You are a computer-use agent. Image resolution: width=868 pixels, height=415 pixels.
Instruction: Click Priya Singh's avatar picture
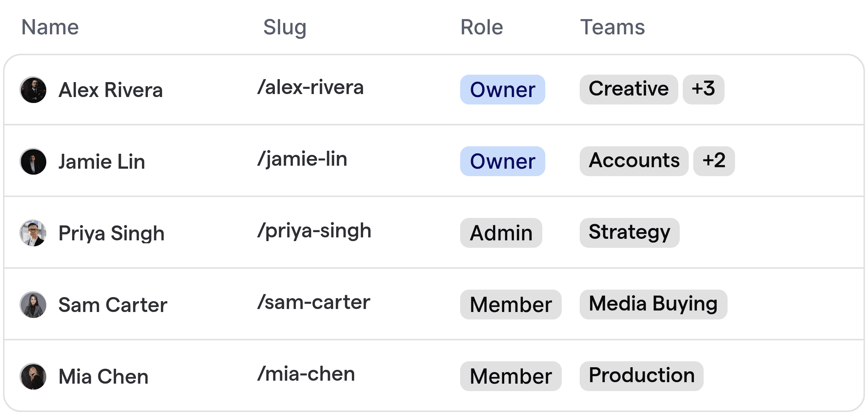(33, 233)
